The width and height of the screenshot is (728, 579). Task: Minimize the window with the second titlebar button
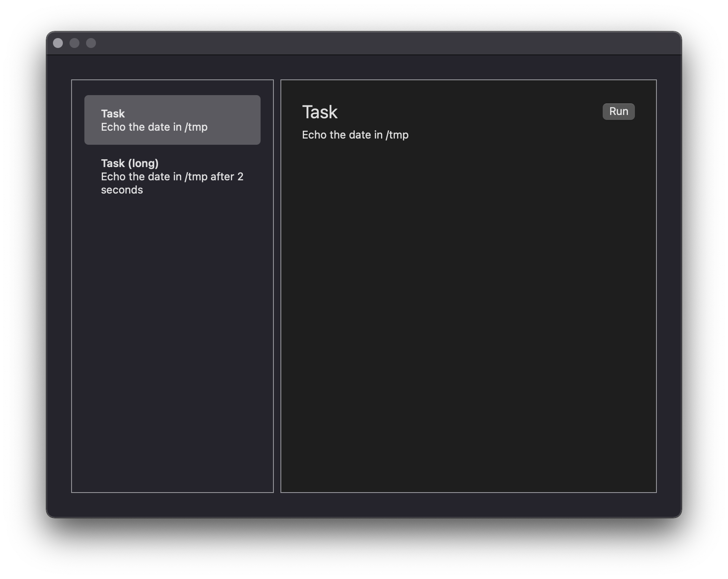(x=74, y=43)
